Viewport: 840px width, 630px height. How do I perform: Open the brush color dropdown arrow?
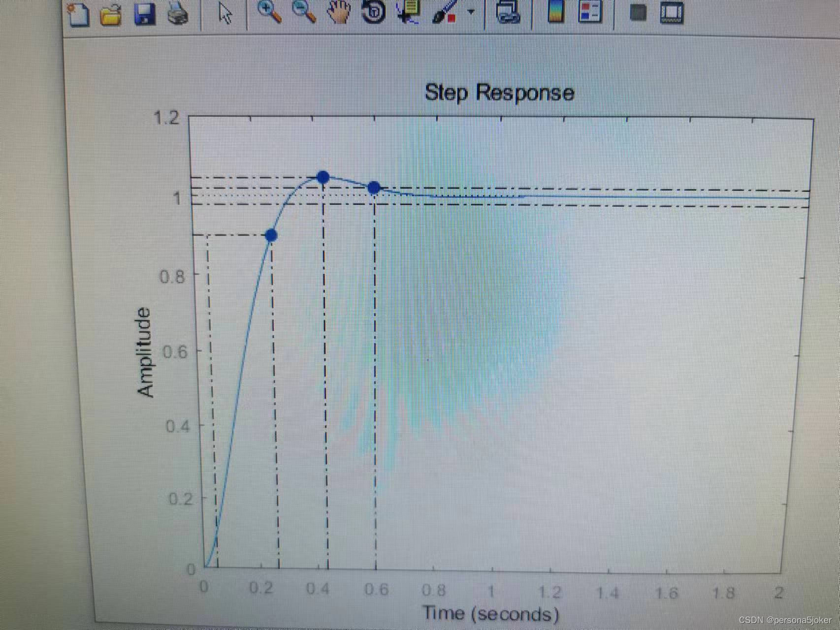pos(471,12)
